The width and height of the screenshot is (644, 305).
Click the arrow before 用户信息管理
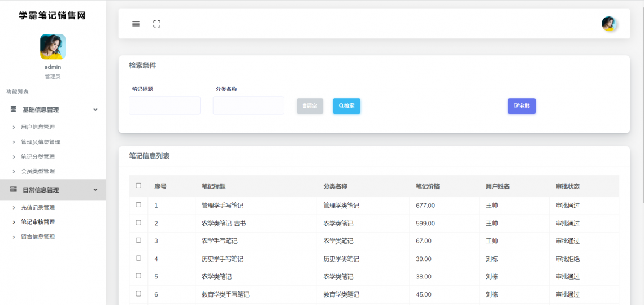14,127
